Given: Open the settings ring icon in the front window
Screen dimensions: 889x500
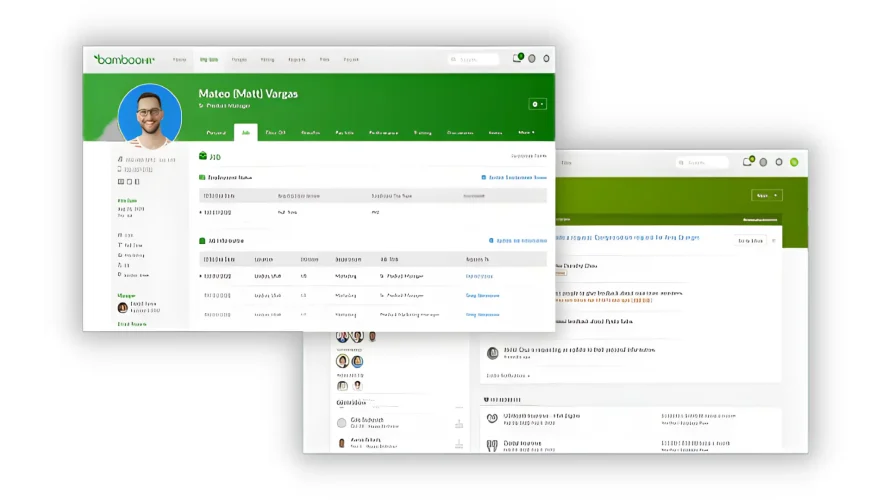Looking at the screenshot, I should coord(546,58).
